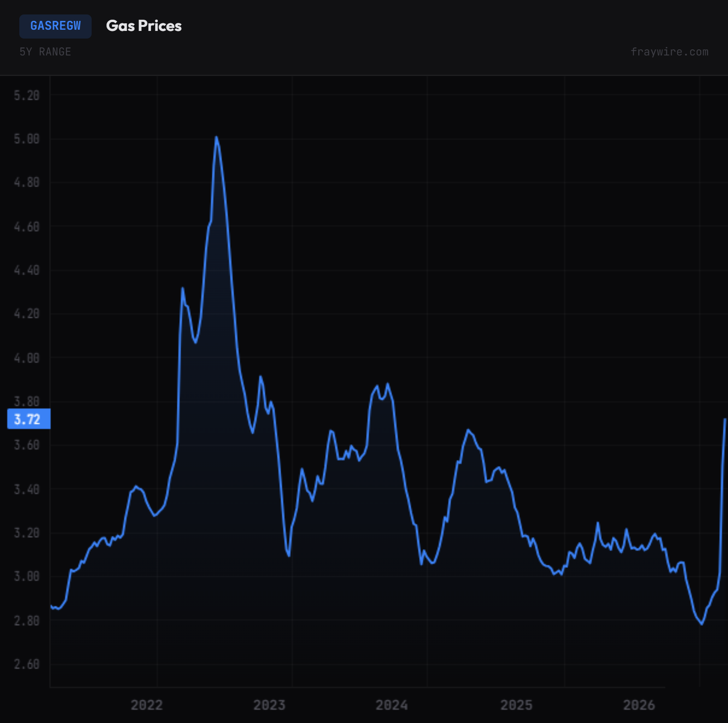
Task: Click the lowest trough near the chart's right edge
Action: [702, 624]
